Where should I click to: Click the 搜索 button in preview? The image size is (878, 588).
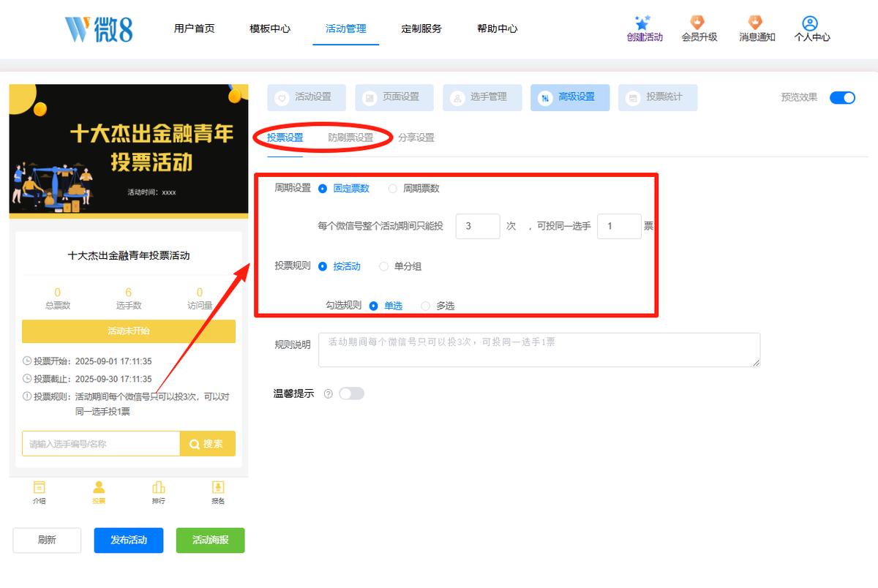[208, 444]
